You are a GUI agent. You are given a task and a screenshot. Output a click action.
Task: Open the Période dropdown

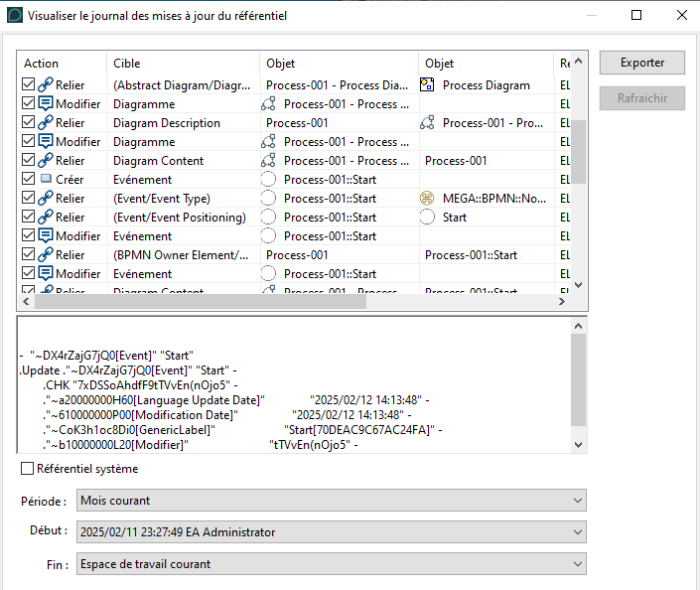coord(332,501)
